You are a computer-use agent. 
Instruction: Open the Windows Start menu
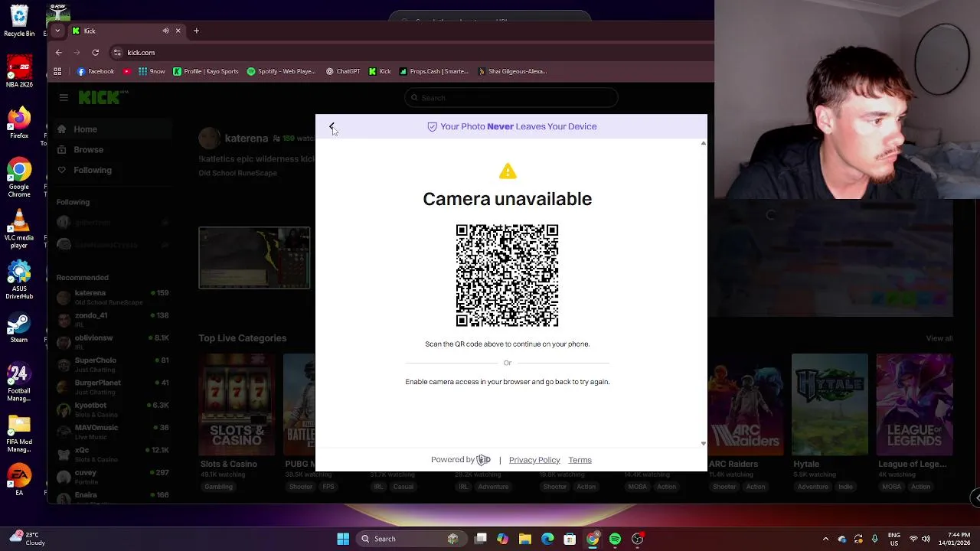(x=343, y=539)
